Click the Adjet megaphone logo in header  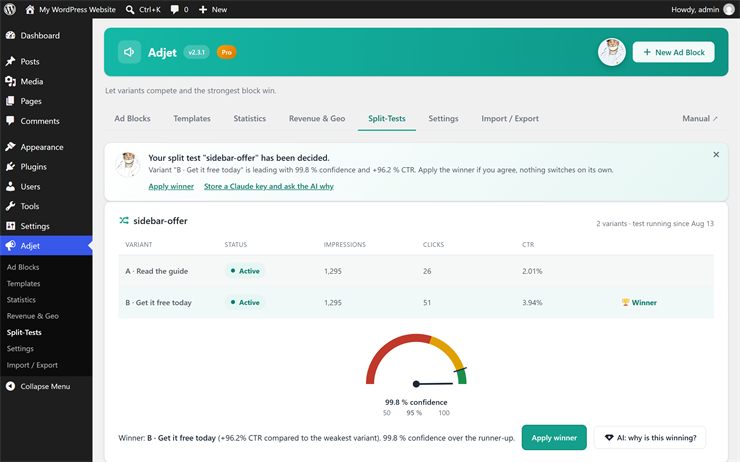(129, 52)
